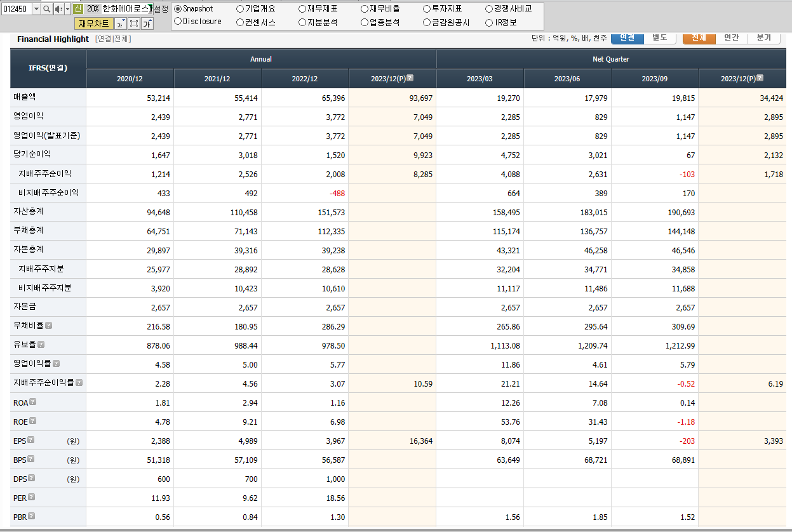
Task: Select the 재무제표 radio button
Action: click(x=302, y=9)
